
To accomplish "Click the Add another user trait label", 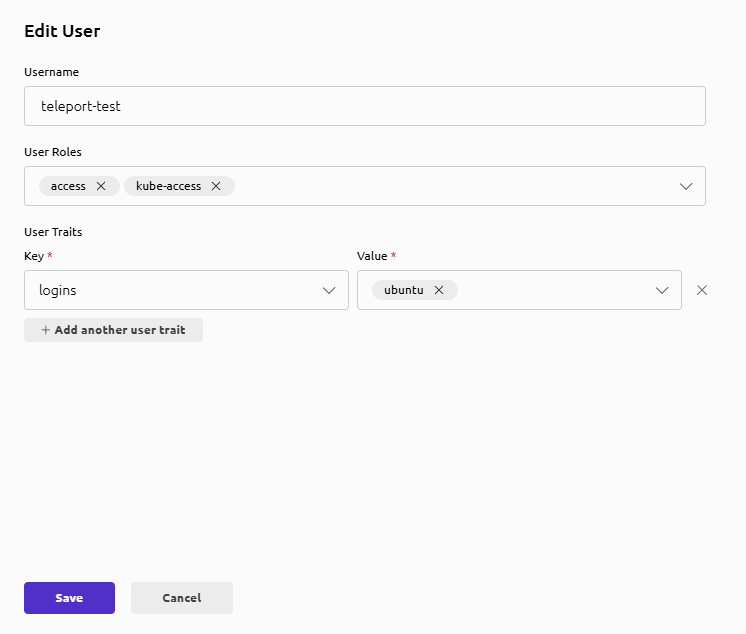I will (x=120, y=330).
